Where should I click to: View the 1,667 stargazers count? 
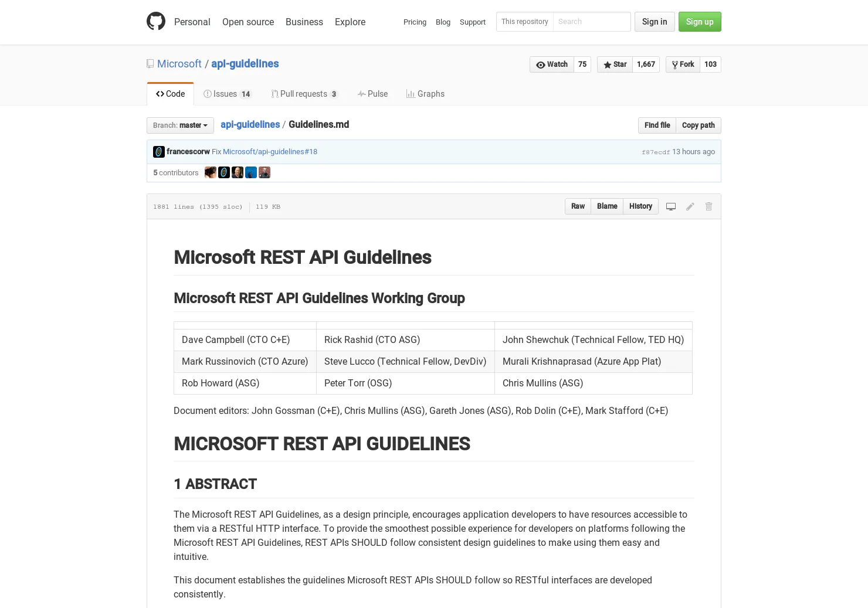click(646, 64)
